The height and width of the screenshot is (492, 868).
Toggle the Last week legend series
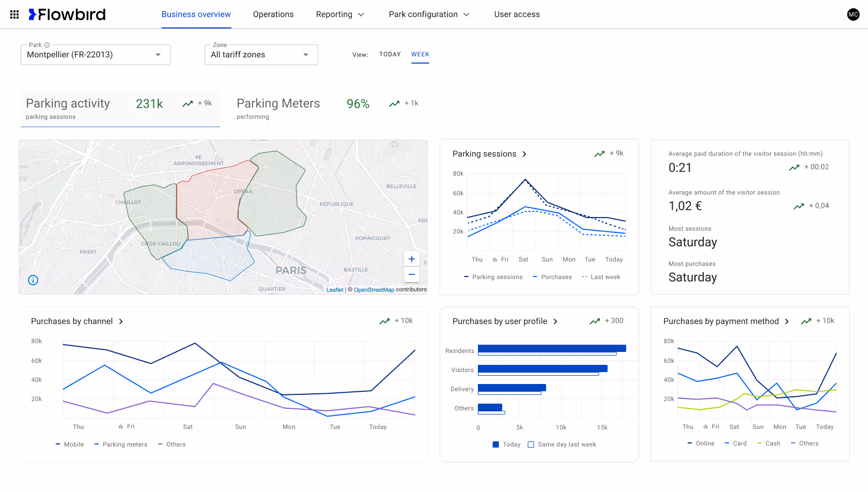pos(601,277)
